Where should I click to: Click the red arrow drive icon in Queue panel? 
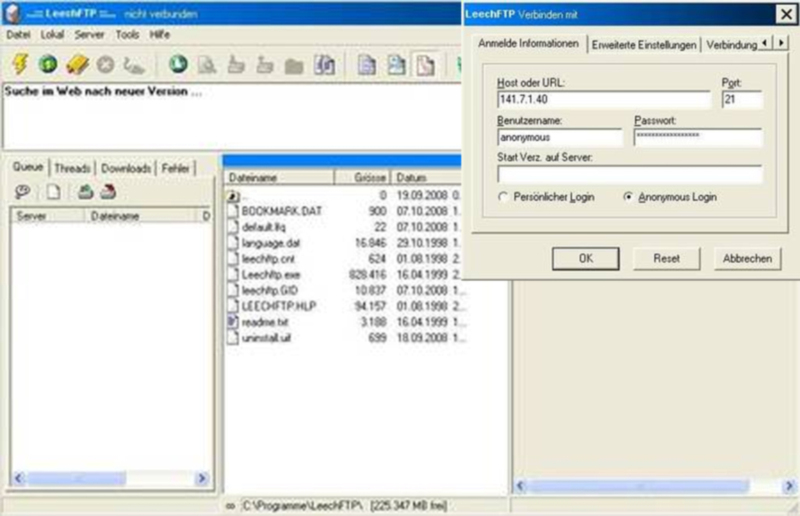click(x=108, y=192)
